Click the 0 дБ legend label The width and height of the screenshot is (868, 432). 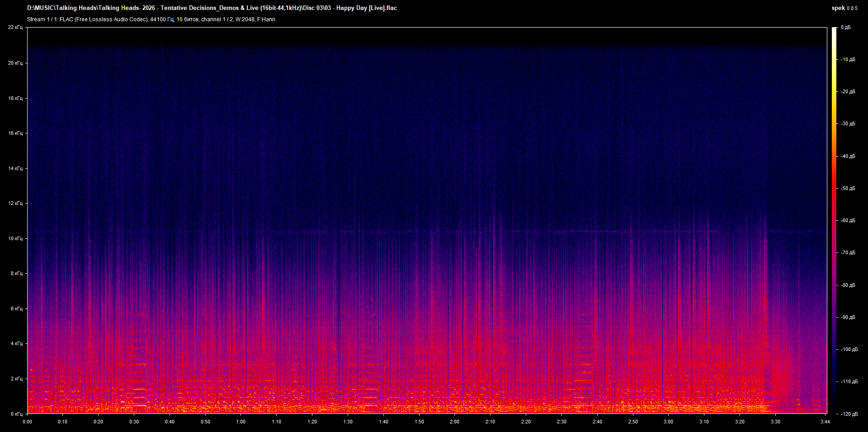pyautogui.click(x=846, y=27)
